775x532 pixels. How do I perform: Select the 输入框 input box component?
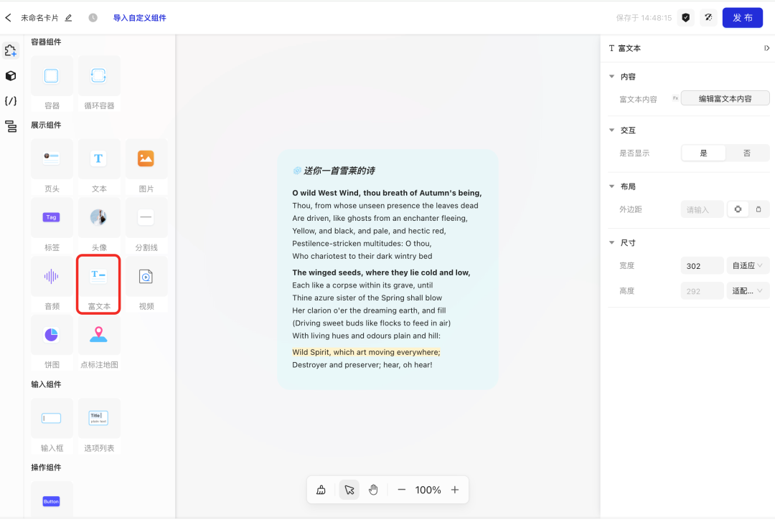pyautogui.click(x=52, y=426)
